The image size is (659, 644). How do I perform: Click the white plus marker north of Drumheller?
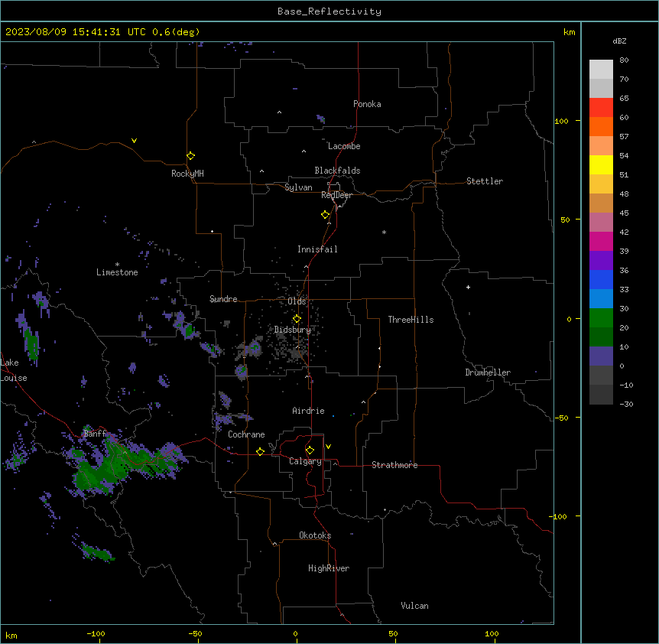pos(468,287)
